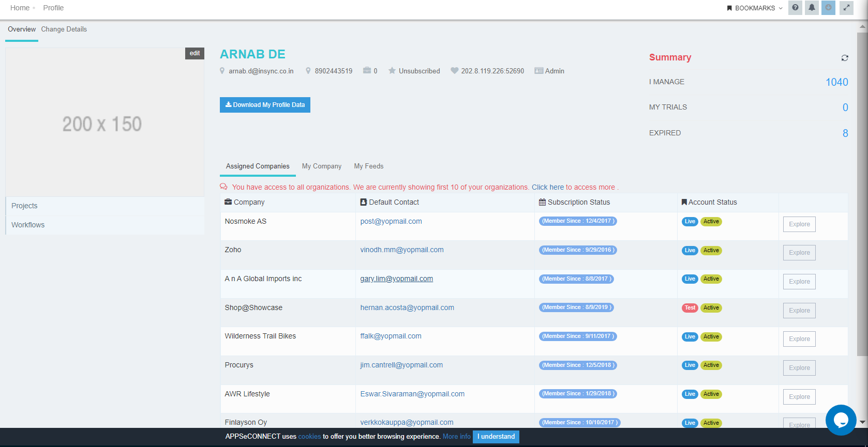This screenshot has height=447, width=868.
Task: Open vinodh.mm@yopmail.com contact link
Action: click(x=402, y=250)
